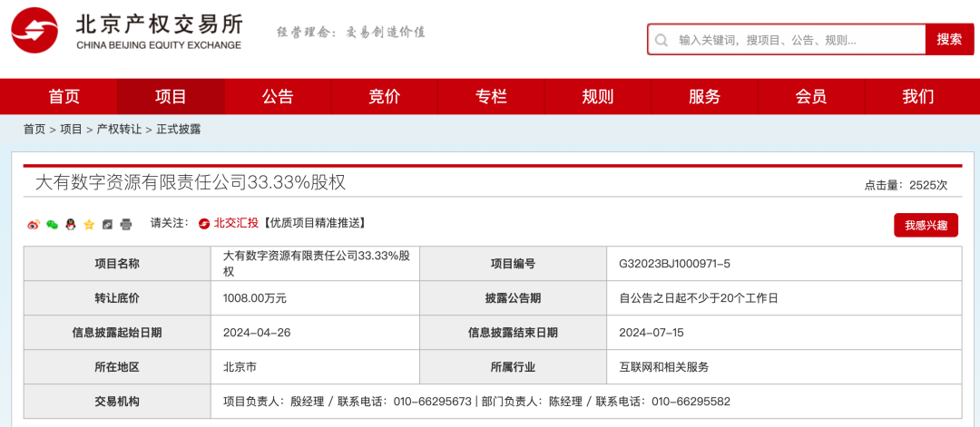The height and width of the screenshot is (427, 980).
Task: Share page to Weibo
Action: (x=34, y=225)
